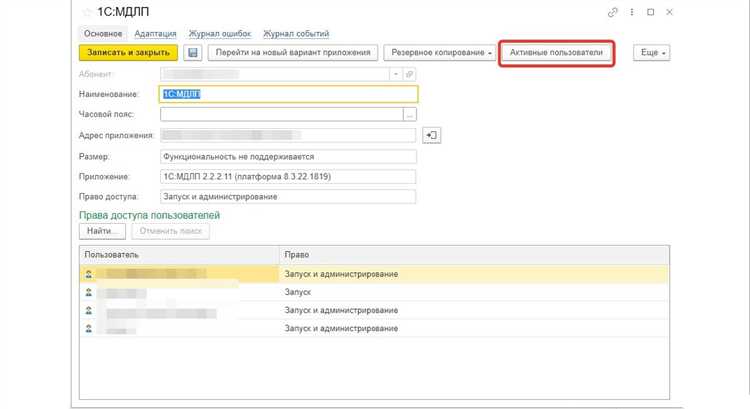The height and width of the screenshot is (409, 750).
Task: Switch to the Основное tab
Action: (x=103, y=34)
